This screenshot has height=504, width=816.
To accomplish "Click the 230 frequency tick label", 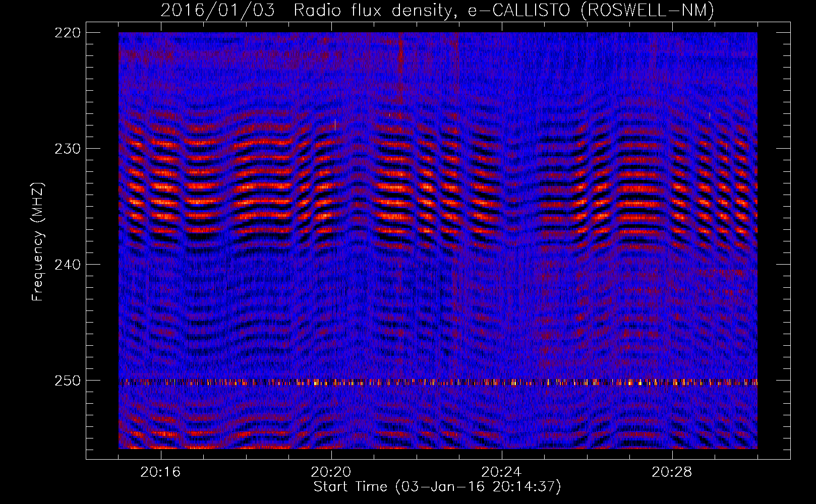I will click(67, 149).
